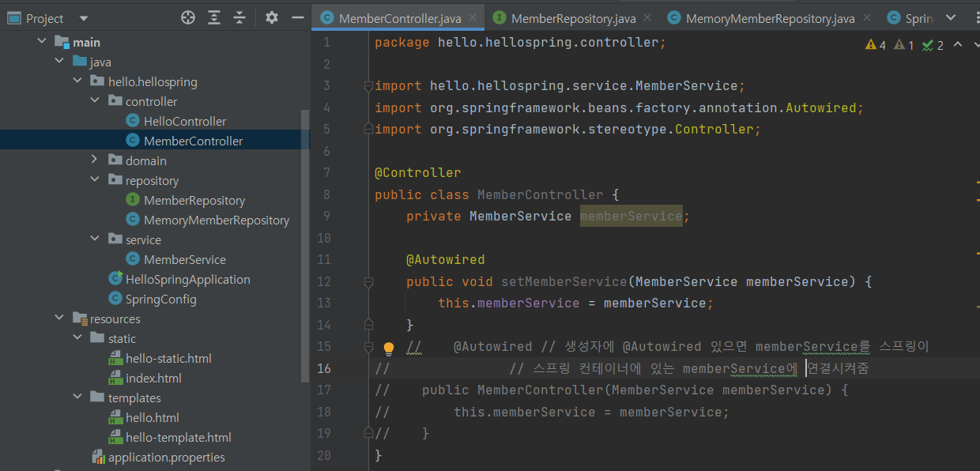Image resolution: width=980 pixels, height=471 pixels.
Task: Click the Project panel vertical scrollbar
Action: click(306, 245)
